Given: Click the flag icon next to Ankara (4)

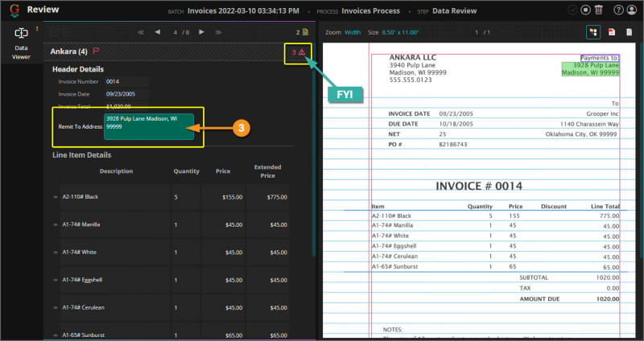Looking at the screenshot, I should point(96,51).
